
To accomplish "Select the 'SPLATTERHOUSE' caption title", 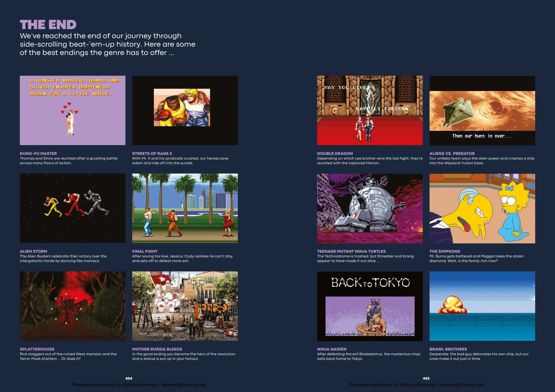I will 38,349.
